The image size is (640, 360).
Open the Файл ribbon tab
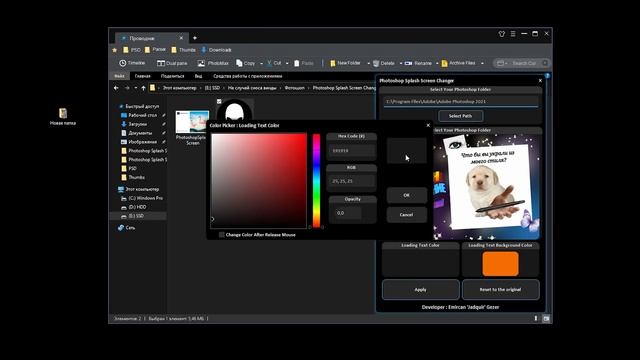tap(119, 76)
